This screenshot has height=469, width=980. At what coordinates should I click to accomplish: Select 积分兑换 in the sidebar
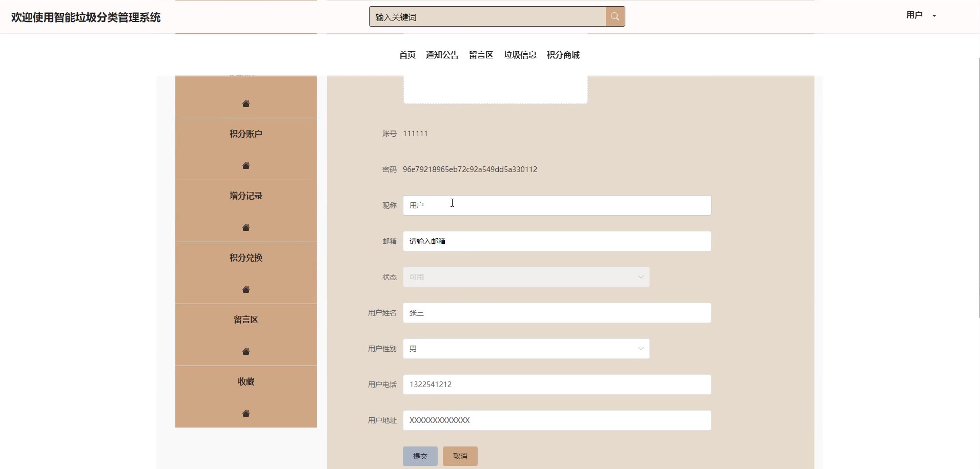tap(246, 258)
